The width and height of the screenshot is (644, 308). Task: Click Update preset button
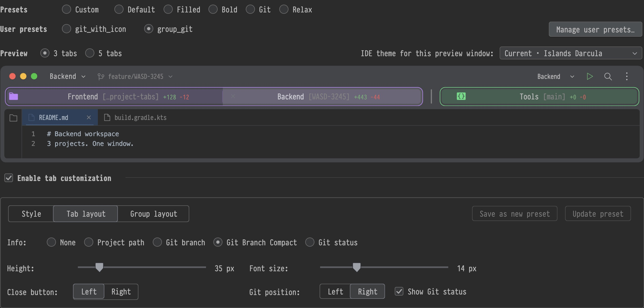point(598,214)
